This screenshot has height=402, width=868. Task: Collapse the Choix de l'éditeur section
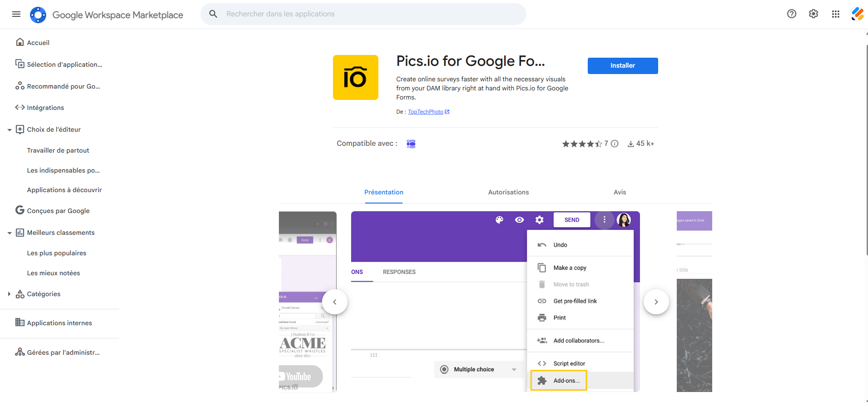pos(10,130)
